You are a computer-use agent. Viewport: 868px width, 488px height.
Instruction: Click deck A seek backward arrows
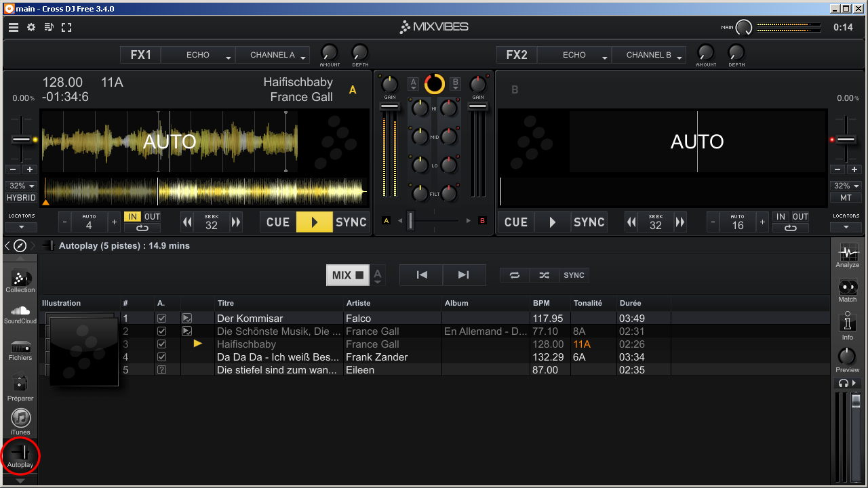pyautogui.click(x=187, y=222)
